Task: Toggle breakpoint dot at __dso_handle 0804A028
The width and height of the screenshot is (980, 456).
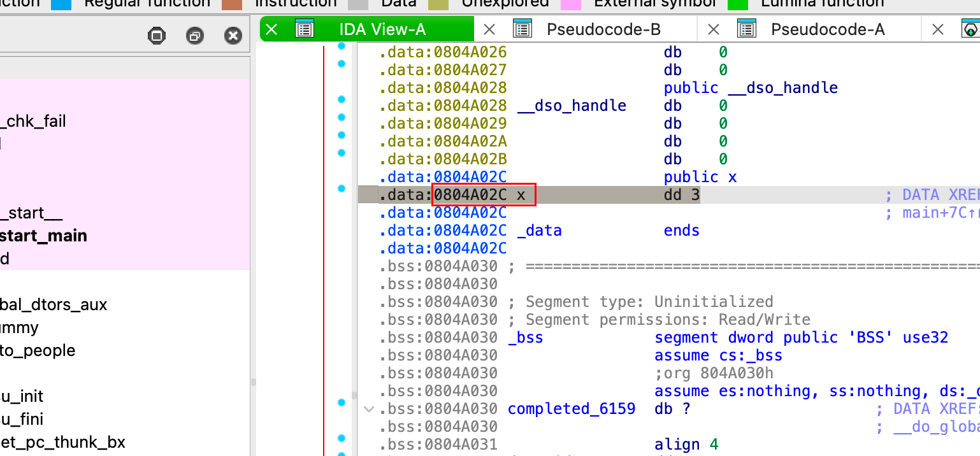Action: click(x=341, y=99)
